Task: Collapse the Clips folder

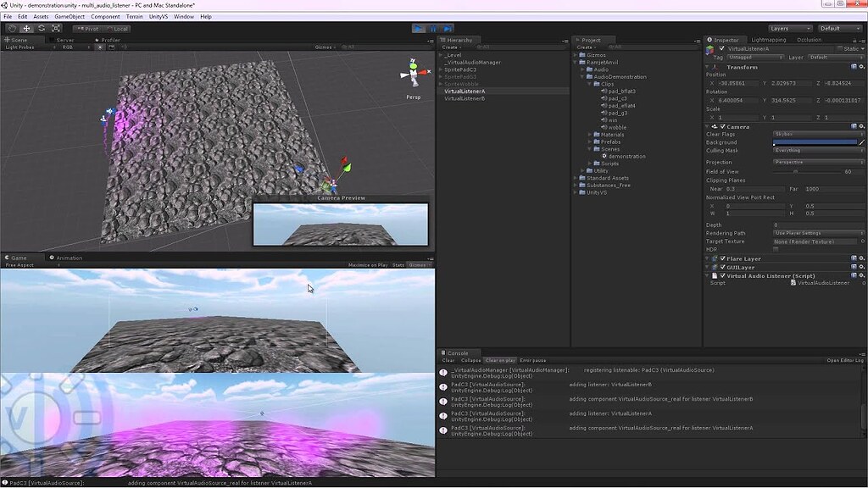Action: click(590, 84)
